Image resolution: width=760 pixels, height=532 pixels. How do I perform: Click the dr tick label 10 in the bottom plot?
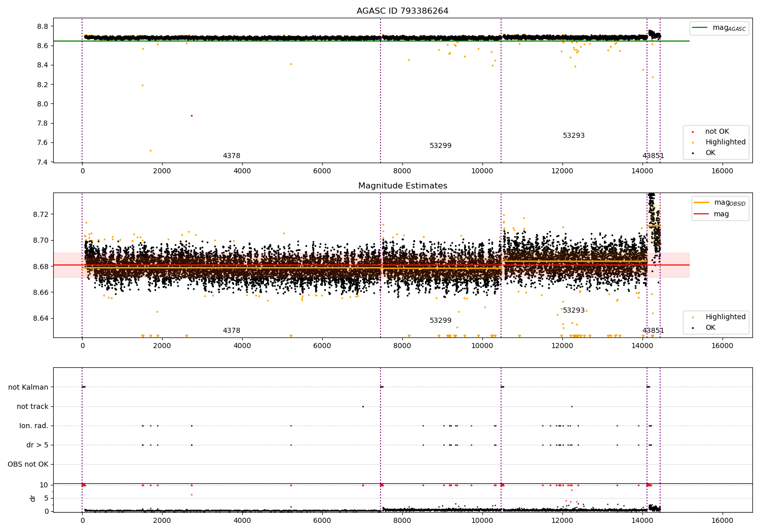tap(44, 485)
